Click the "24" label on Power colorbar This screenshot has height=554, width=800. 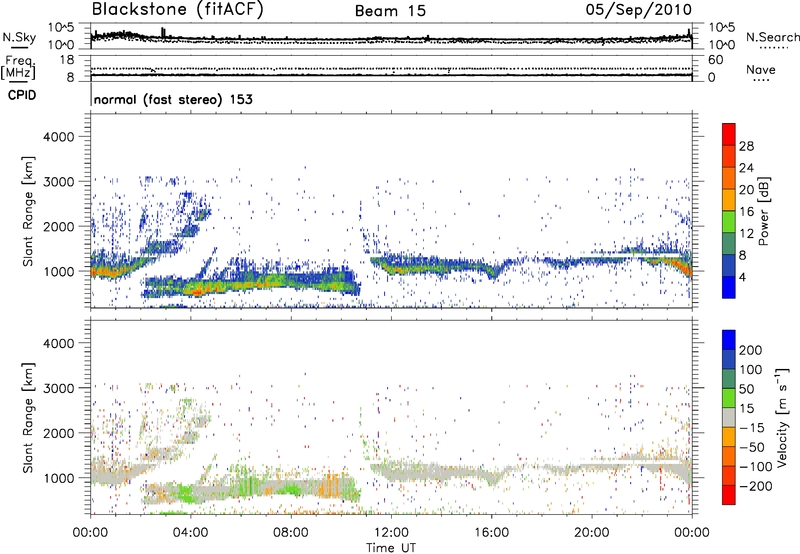click(746, 168)
